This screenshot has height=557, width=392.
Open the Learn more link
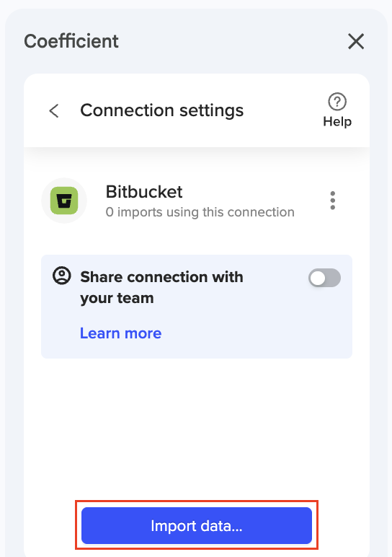click(x=120, y=333)
